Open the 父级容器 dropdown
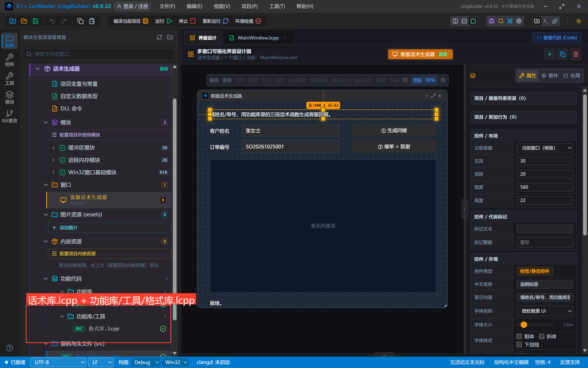This screenshot has height=368, width=588. 545,148
